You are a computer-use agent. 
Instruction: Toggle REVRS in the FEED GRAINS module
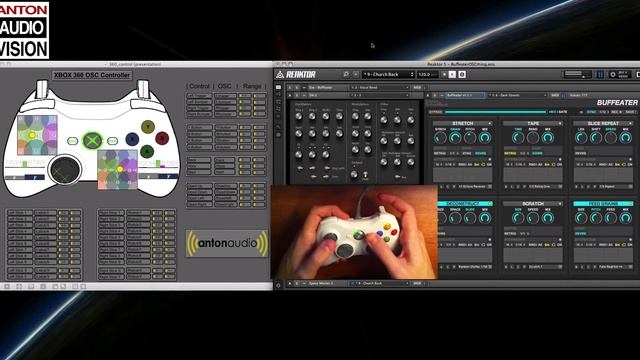click(580, 233)
